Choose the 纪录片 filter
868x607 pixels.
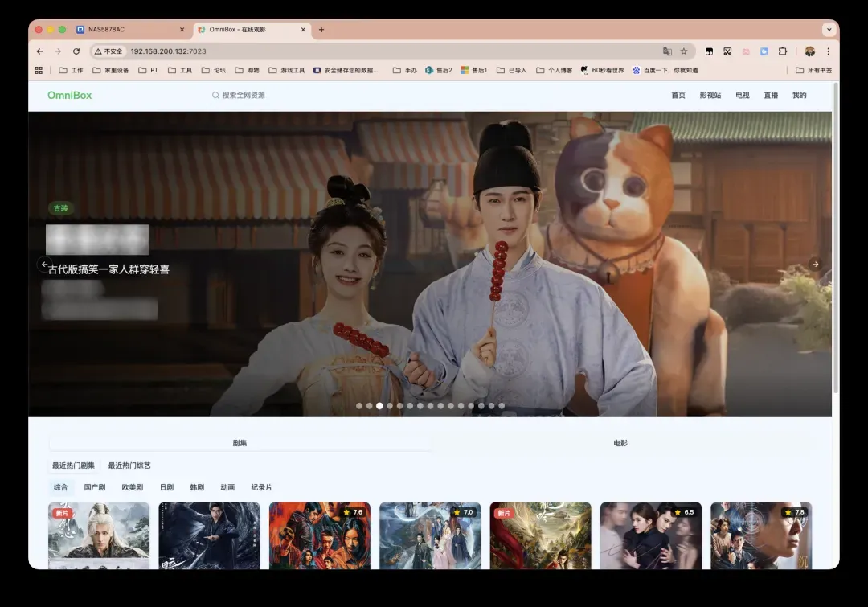pos(261,487)
